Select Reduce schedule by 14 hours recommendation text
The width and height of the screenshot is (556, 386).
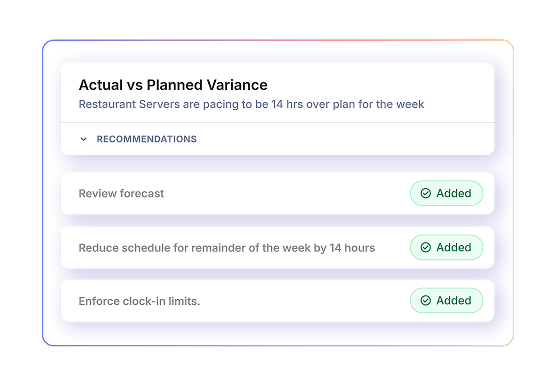227,248
